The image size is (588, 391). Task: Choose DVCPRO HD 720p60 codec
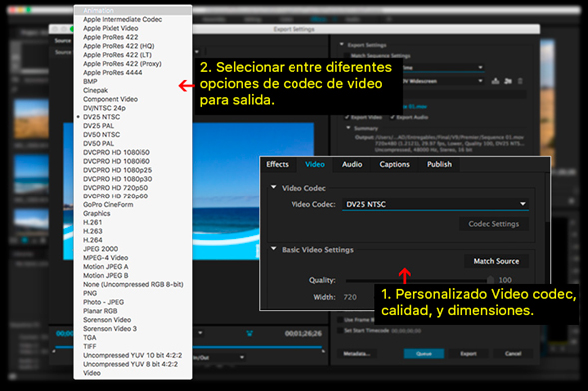pyautogui.click(x=133, y=195)
